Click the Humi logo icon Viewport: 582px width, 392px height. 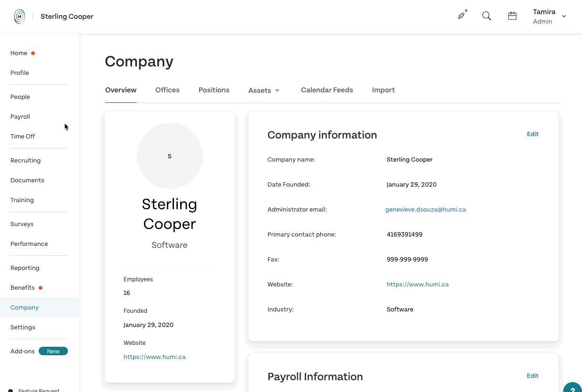[19, 16]
